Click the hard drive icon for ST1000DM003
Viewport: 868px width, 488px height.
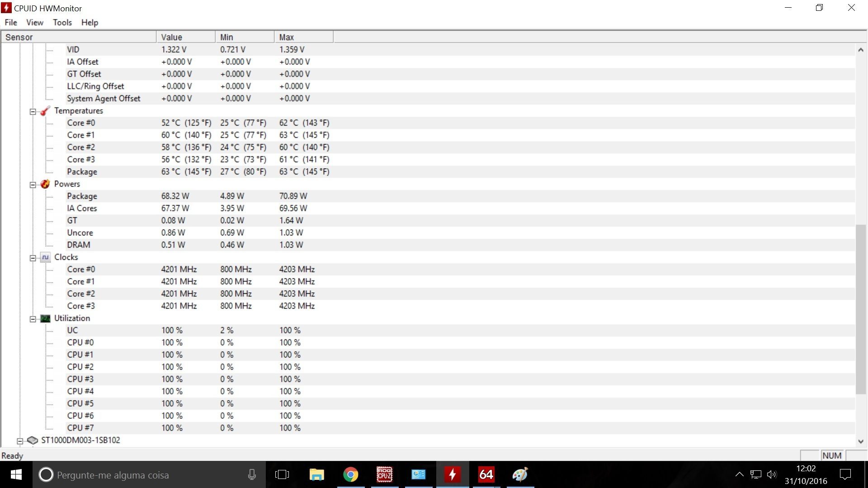click(32, 440)
